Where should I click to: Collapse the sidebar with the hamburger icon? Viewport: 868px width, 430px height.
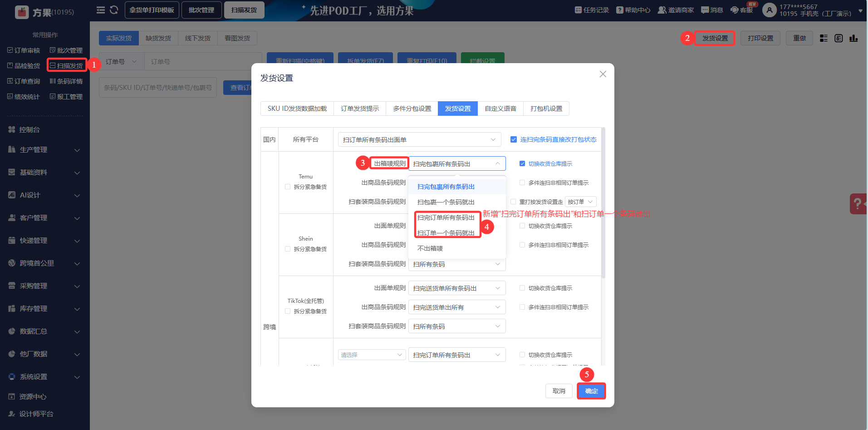(101, 10)
